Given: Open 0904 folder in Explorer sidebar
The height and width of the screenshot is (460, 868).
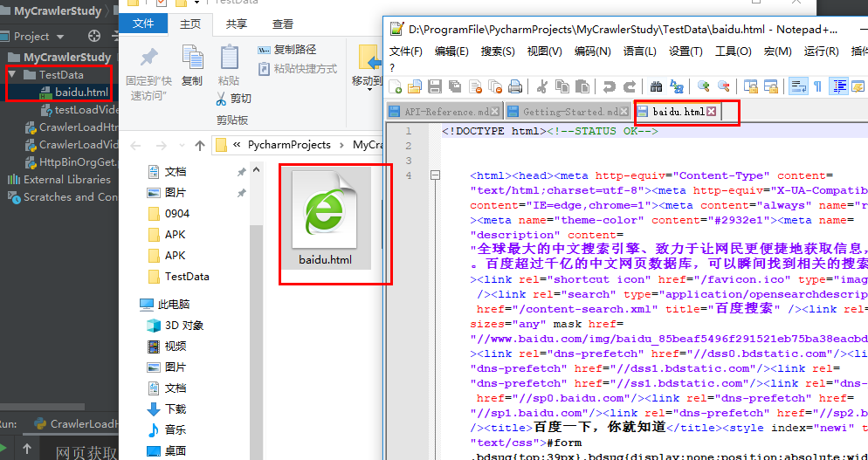Looking at the screenshot, I should pos(177,214).
